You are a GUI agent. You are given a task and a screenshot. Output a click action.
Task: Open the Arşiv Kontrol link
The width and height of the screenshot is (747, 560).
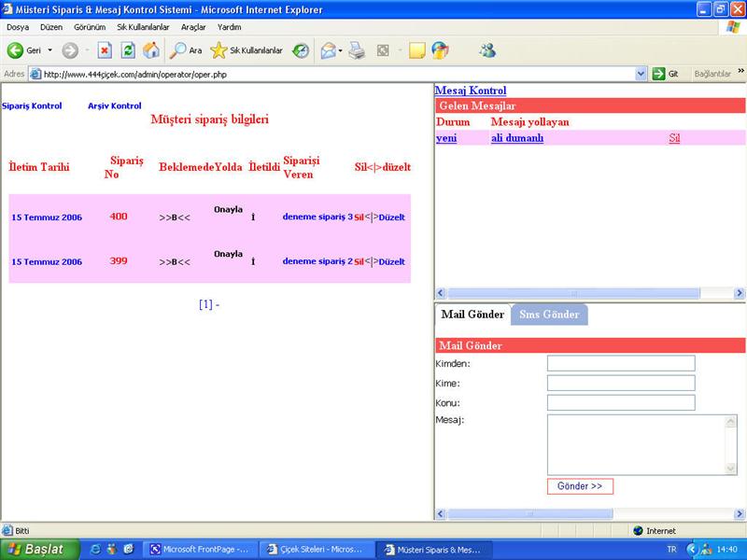point(114,105)
